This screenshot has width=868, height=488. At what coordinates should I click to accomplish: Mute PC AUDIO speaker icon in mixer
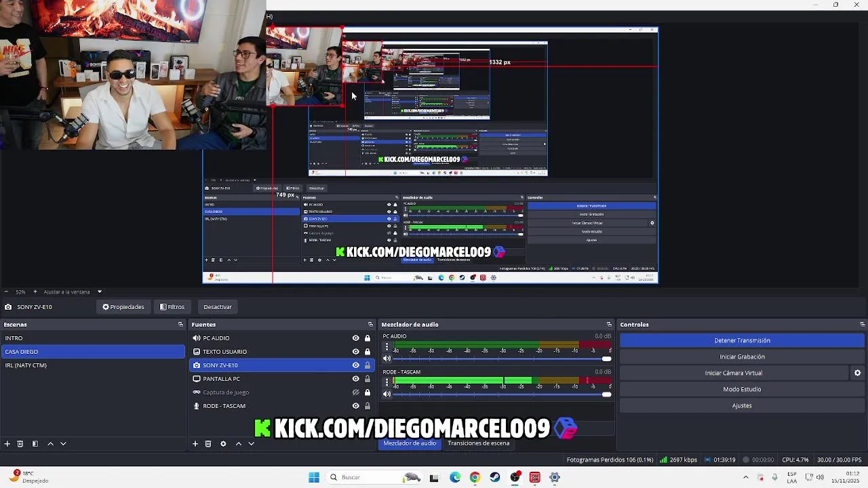[387, 359]
